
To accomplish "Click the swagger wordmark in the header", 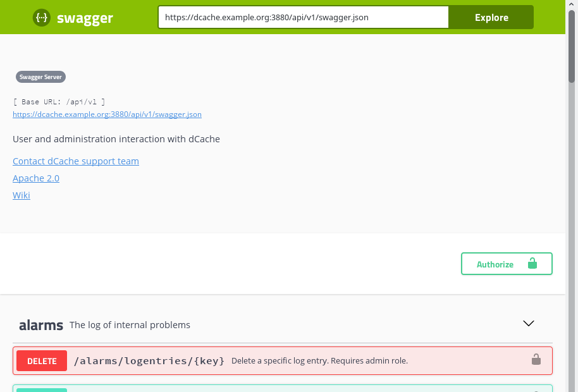I will (85, 18).
